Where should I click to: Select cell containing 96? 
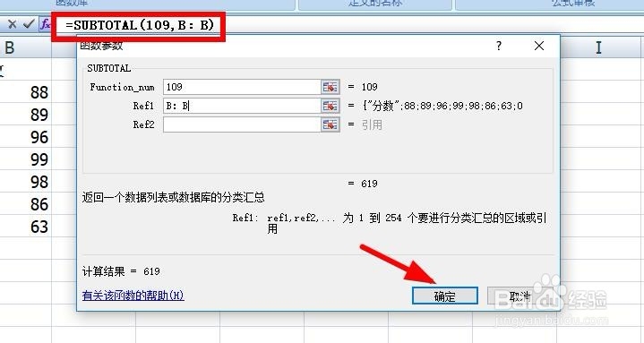point(25,137)
